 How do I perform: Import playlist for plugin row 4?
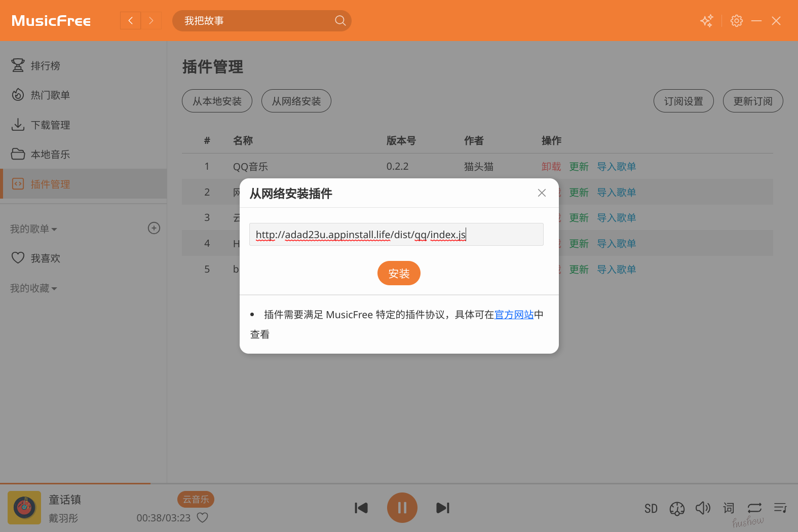click(617, 244)
